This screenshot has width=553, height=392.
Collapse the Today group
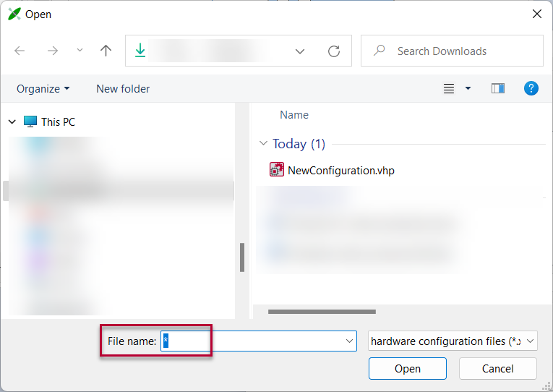point(263,144)
